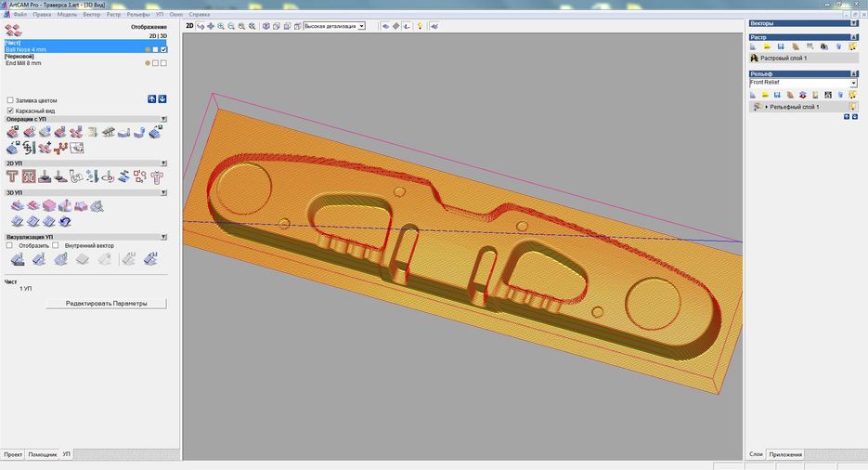This screenshot has height=470, width=868.
Task: Click the trash delete icon in Растр panel
Action: point(838,46)
